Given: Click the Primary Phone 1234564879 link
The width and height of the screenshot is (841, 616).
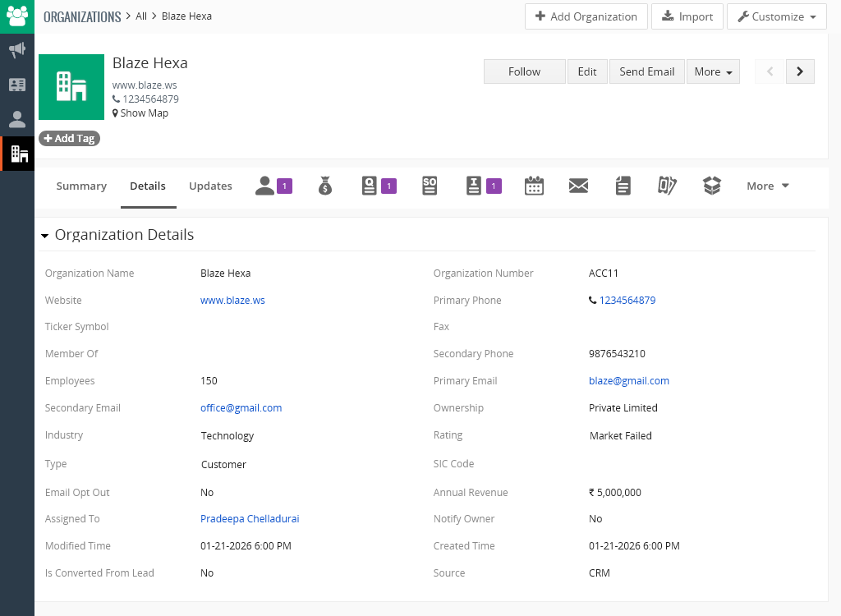Looking at the screenshot, I should tap(627, 301).
